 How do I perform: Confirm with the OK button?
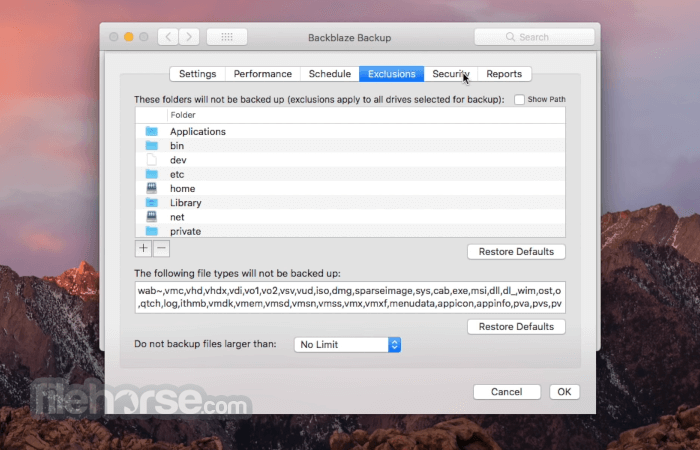click(x=564, y=392)
